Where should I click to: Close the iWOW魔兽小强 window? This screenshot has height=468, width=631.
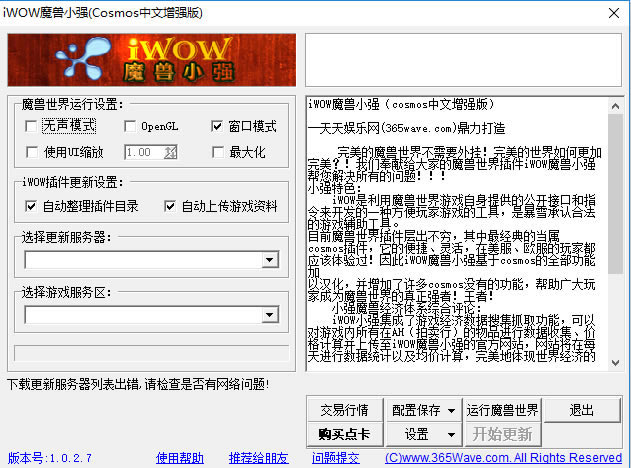point(614,13)
